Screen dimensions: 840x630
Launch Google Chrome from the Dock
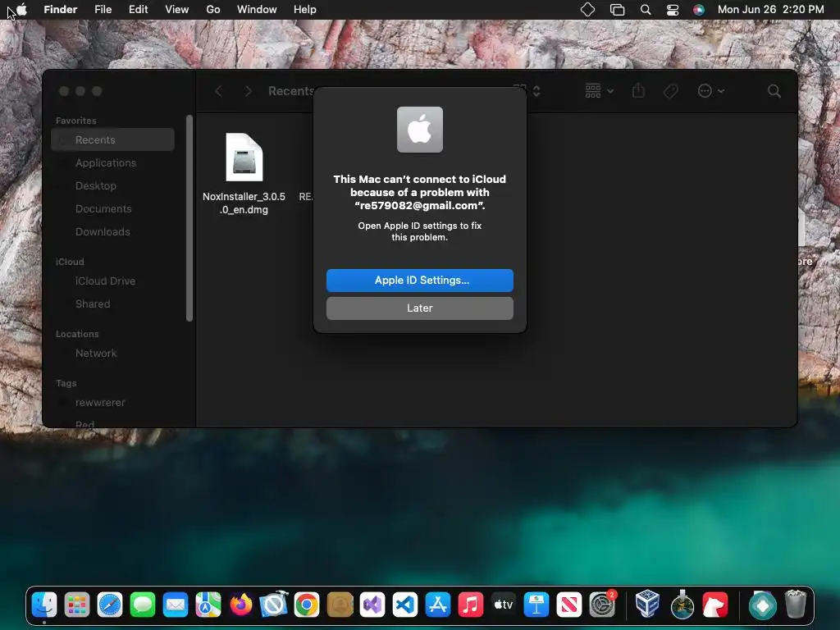(x=307, y=605)
